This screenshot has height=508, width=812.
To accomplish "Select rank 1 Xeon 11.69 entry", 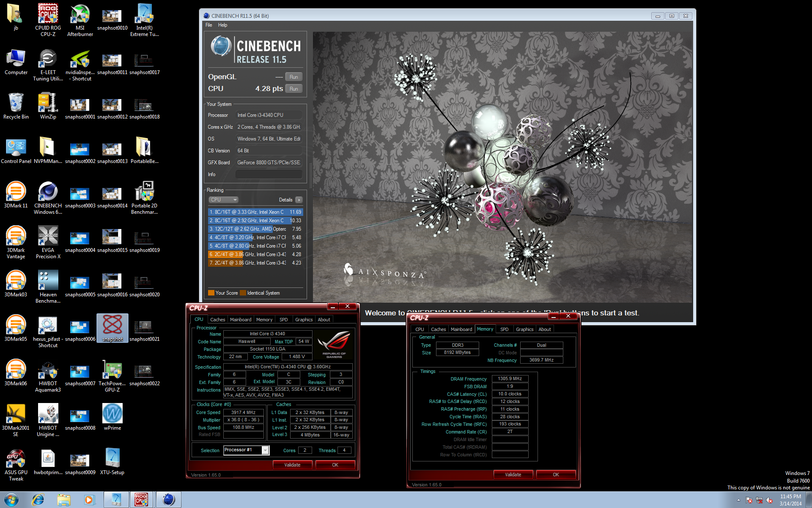I will click(255, 212).
